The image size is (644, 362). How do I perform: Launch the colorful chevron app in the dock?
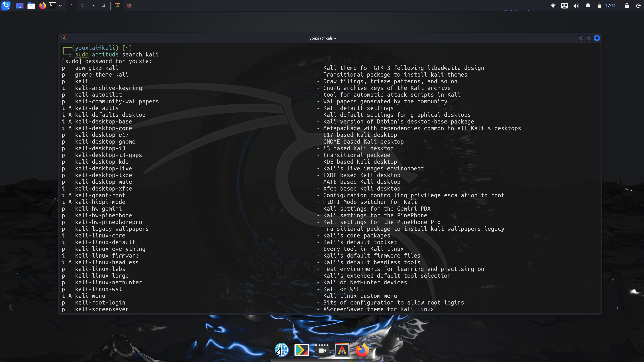click(302, 350)
